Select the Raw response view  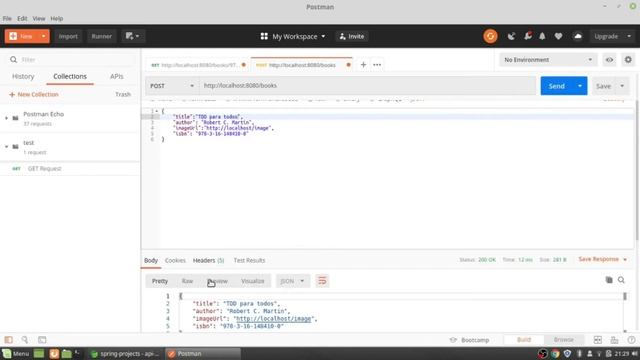click(x=187, y=281)
